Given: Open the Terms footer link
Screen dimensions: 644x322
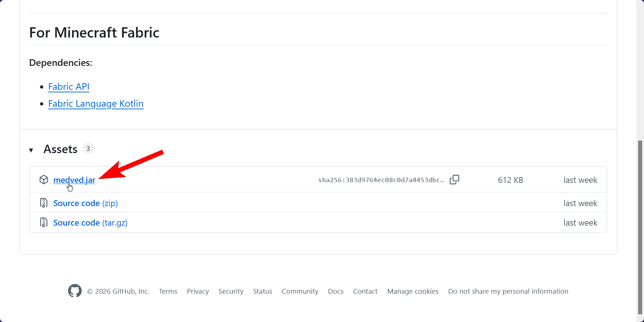Looking at the screenshot, I should point(168,291).
